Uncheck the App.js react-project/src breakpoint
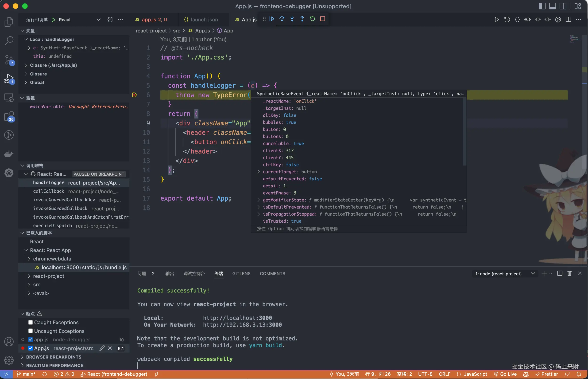The height and width of the screenshot is (379, 588). (x=31, y=348)
